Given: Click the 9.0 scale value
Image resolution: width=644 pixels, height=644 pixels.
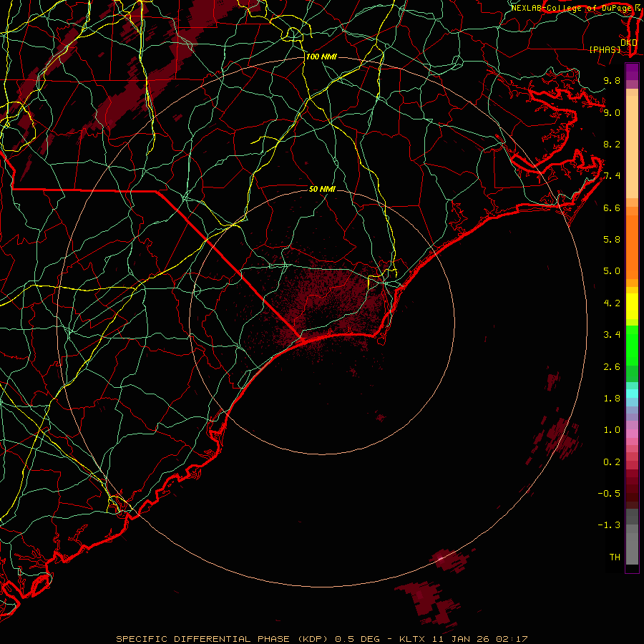Looking at the screenshot, I should point(612,112).
